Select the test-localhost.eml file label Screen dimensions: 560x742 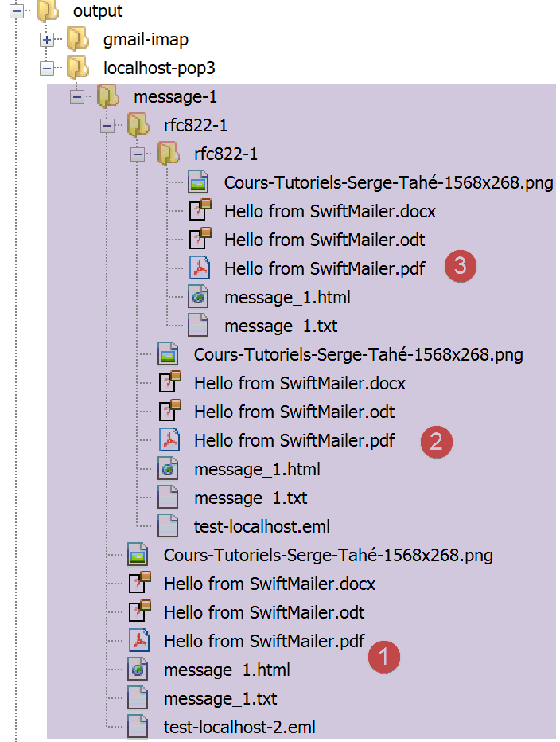click(x=262, y=526)
